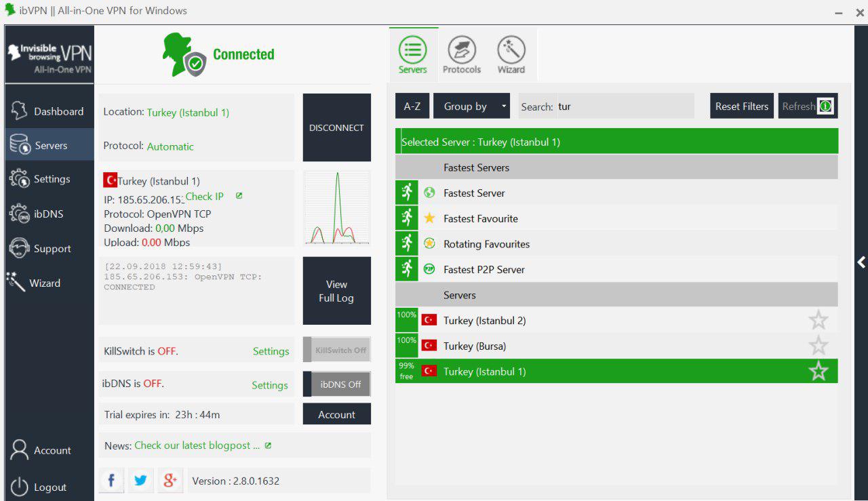Open the ibDNS Settings link
868x501 pixels.
270,385
